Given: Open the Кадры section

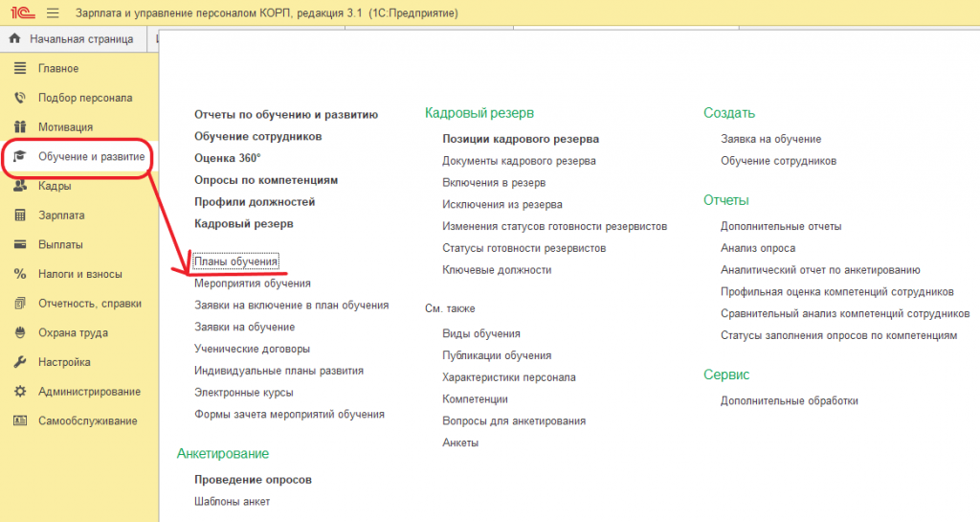Looking at the screenshot, I should tap(55, 186).
